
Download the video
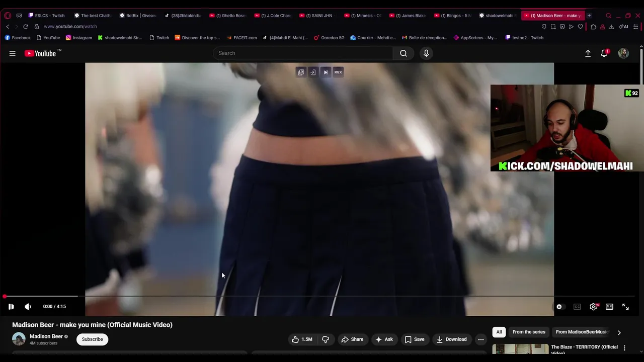point(451,339)
